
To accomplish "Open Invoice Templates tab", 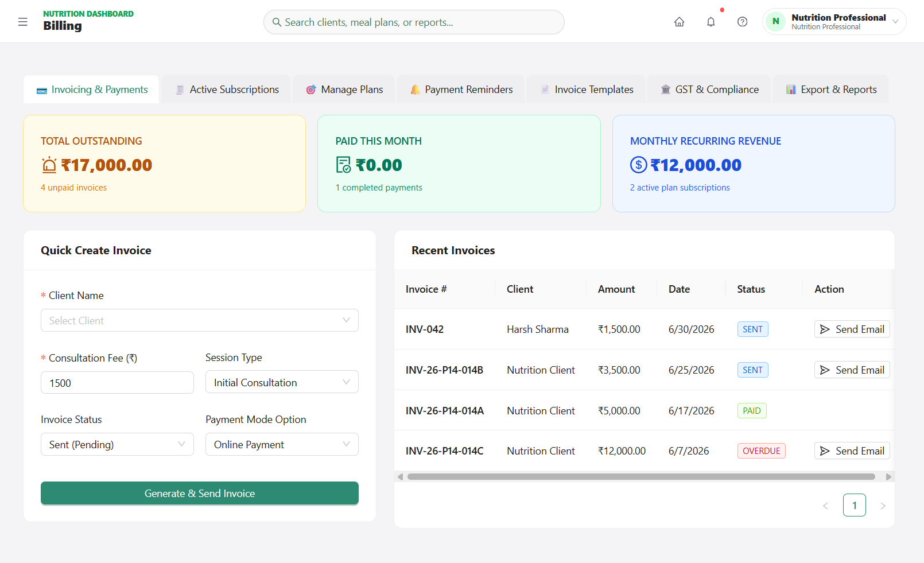I will 587,90.
